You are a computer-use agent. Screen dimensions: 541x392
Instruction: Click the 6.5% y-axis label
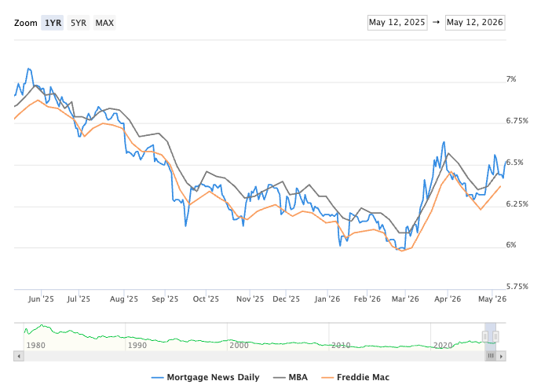click(514, 162)
